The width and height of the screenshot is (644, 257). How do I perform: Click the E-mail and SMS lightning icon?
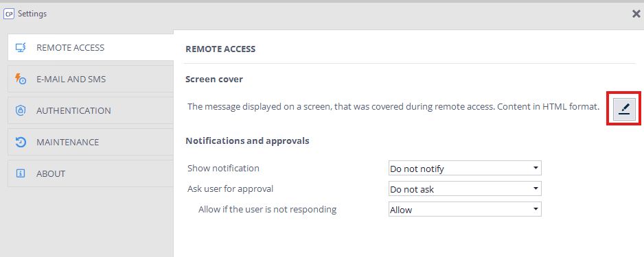pyautogui.click(x=21, y=79)
